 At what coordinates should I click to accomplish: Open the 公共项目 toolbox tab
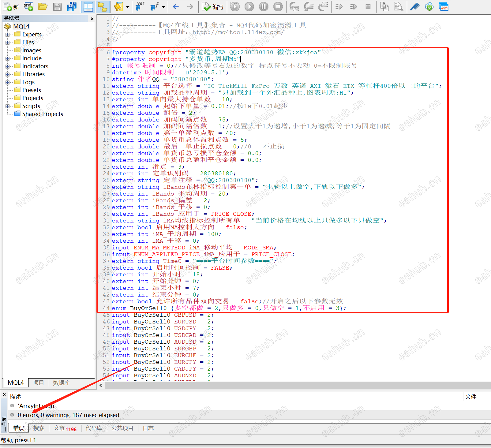pos(122,428)
